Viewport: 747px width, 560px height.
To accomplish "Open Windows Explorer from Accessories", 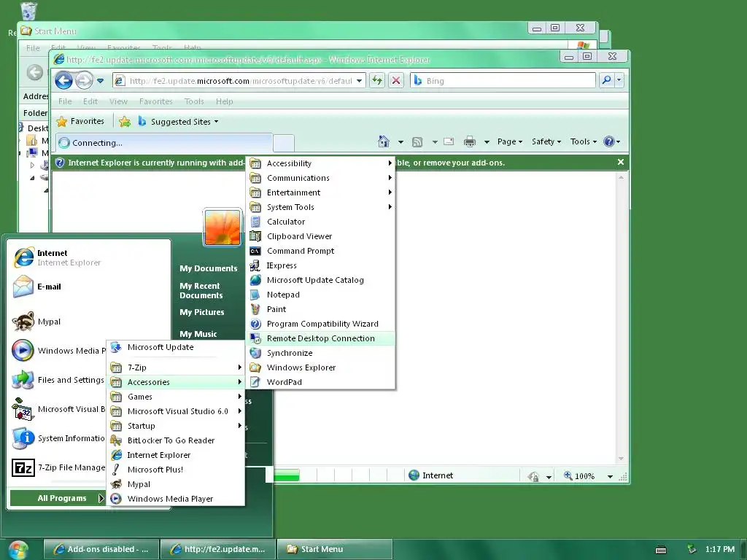I will [321, 367].
